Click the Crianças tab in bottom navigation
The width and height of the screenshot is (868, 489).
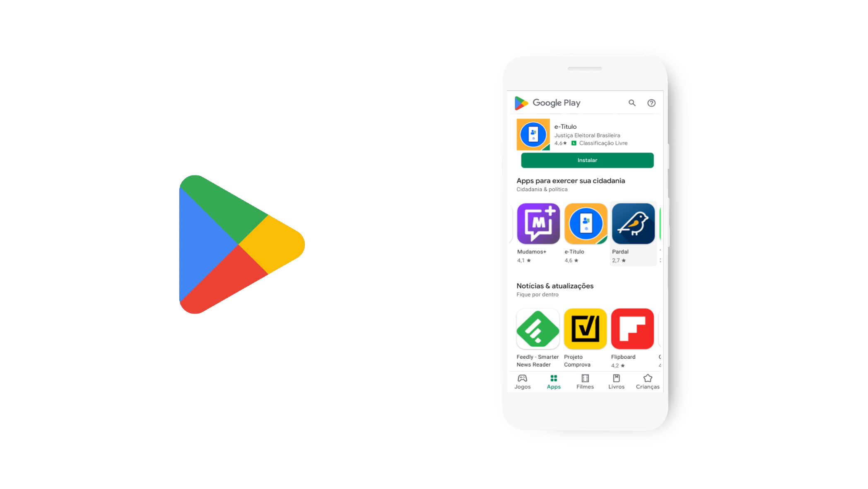coord(647,381)
